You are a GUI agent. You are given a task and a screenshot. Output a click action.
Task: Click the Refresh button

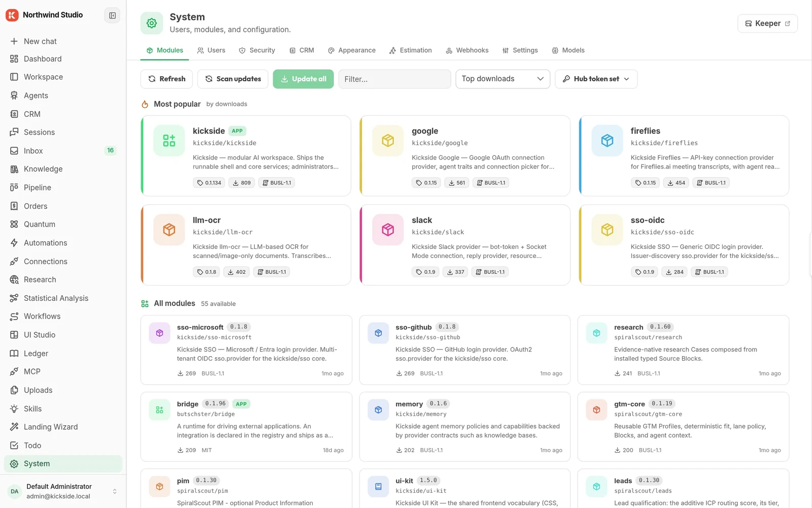166,79
